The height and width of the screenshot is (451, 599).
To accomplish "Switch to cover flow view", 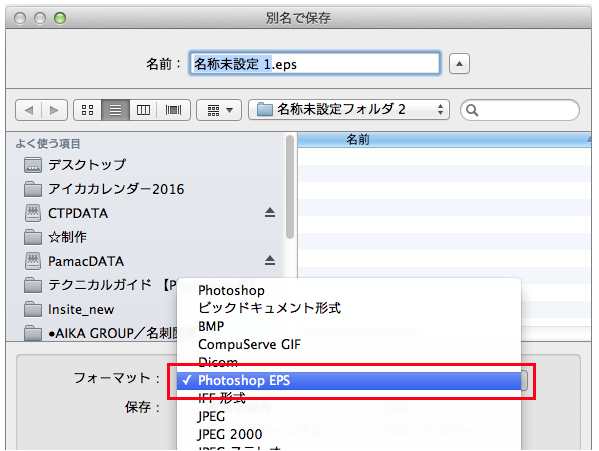I will [173, 110].
